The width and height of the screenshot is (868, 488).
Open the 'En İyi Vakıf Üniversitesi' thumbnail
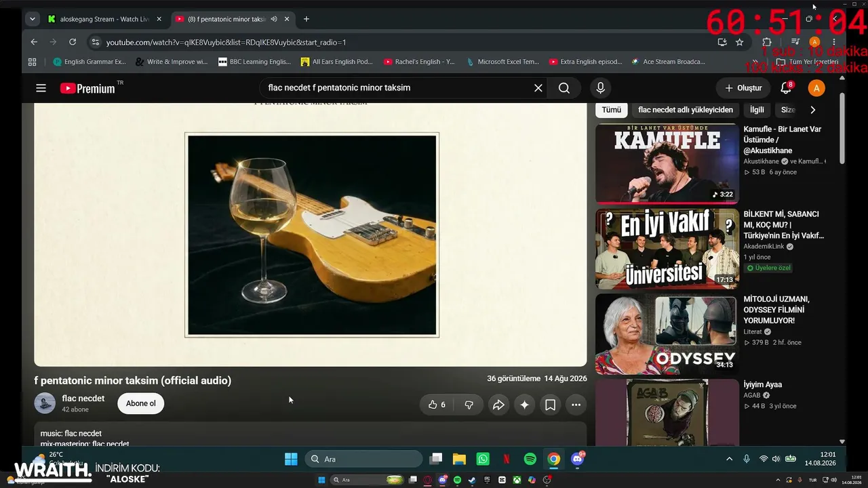(667, 249)
